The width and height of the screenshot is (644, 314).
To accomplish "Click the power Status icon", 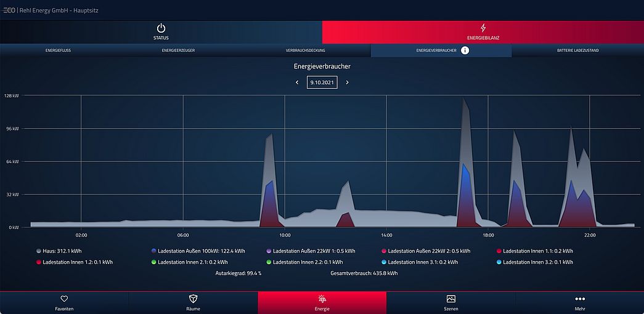I will (x=161, y=28).
